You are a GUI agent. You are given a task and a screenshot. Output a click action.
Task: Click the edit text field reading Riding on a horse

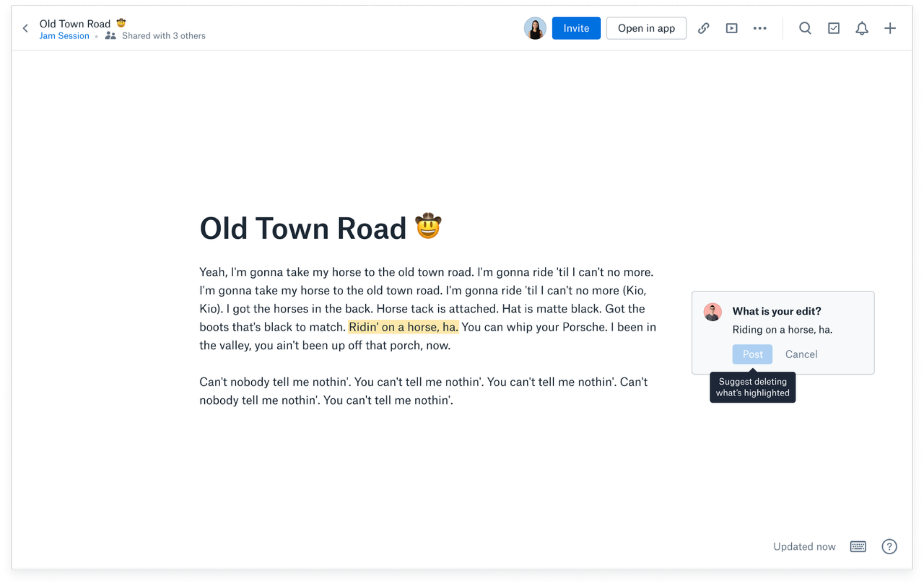coord(782,330)
